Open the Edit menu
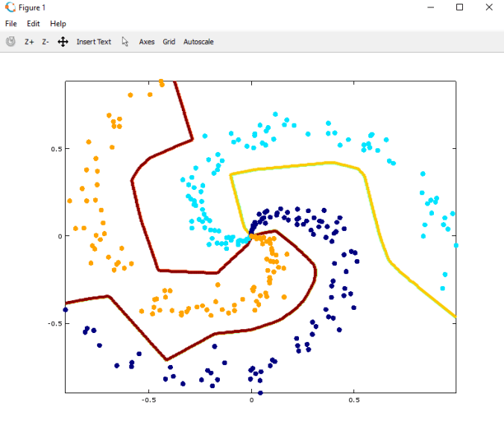504x435 pixels. coord(34,24)
